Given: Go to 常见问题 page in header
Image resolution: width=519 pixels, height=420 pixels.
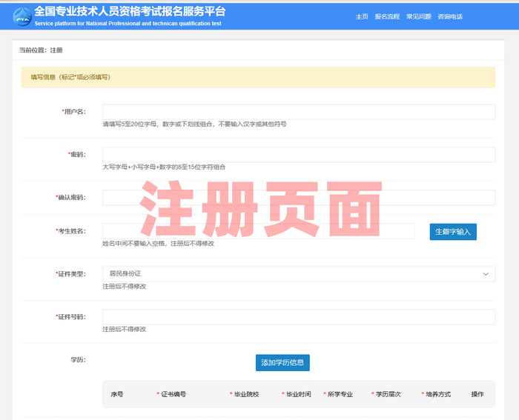Looking at the screenshot, I should click(x=418, y=16).
